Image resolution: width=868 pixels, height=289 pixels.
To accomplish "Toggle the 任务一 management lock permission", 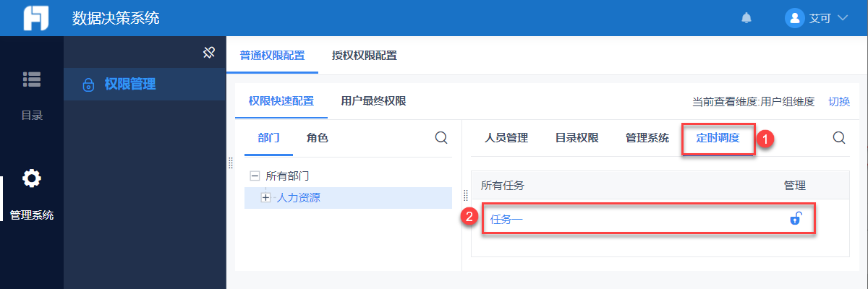I will tap(795, 218).
